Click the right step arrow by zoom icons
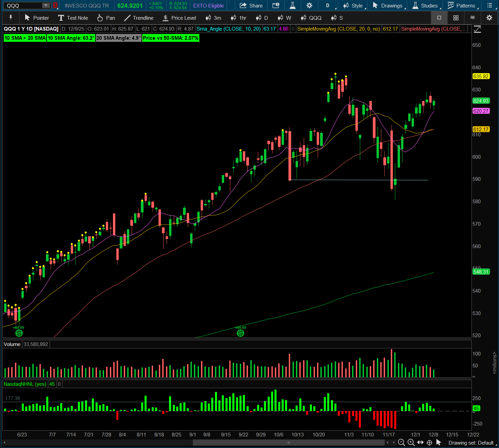 394,443
